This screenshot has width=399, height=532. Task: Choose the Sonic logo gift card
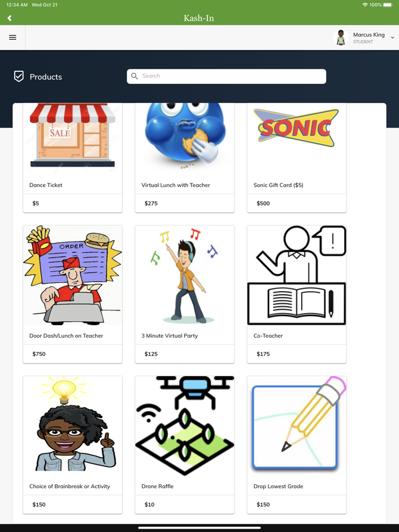click(x=296, y=128)
